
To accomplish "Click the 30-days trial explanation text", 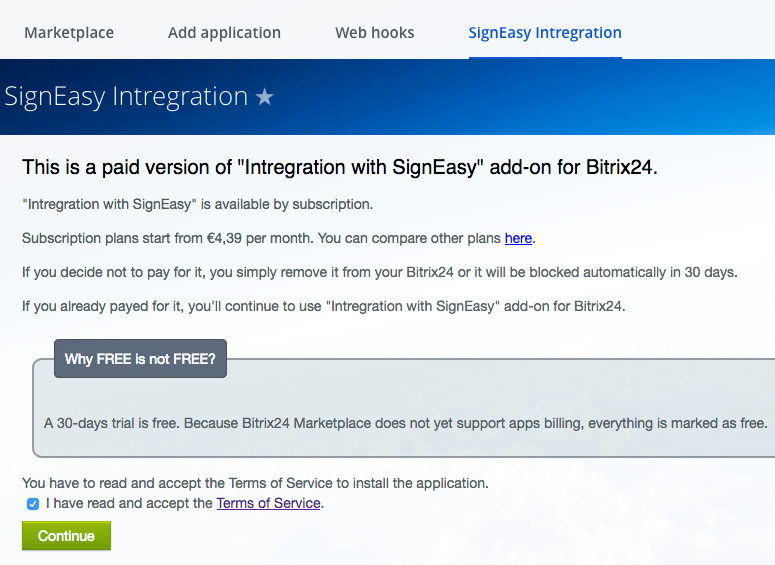I will pyautogui.click(x=405, y=423).
